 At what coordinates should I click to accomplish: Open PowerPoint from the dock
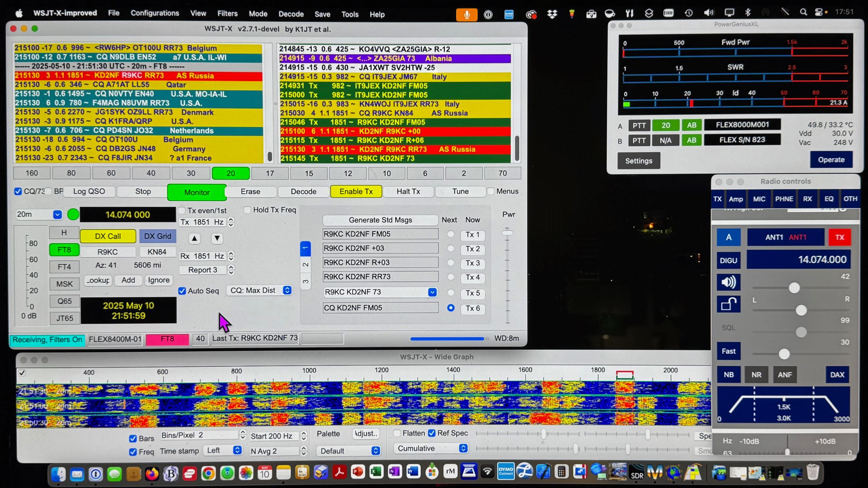pos(358,472)
